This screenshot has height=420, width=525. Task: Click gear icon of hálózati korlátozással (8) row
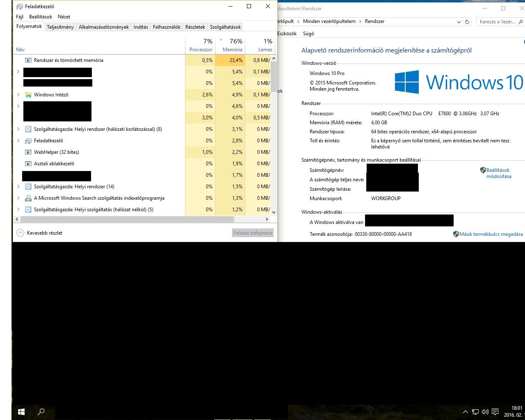[28, 129]
